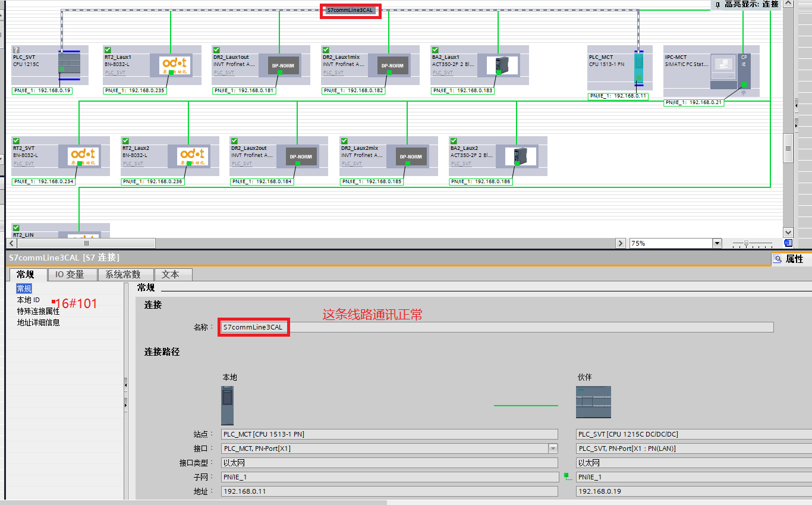Switch to the IO 变量 tab
Viewport: 812px width, 505px height.
pyautogui.click(x=70, y=274)
